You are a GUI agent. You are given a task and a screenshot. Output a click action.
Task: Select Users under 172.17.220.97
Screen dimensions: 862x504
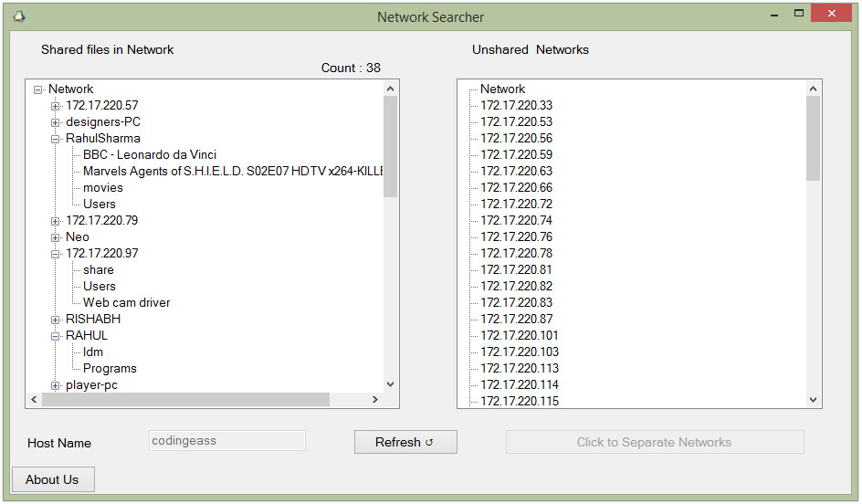(x=100, y=287)
